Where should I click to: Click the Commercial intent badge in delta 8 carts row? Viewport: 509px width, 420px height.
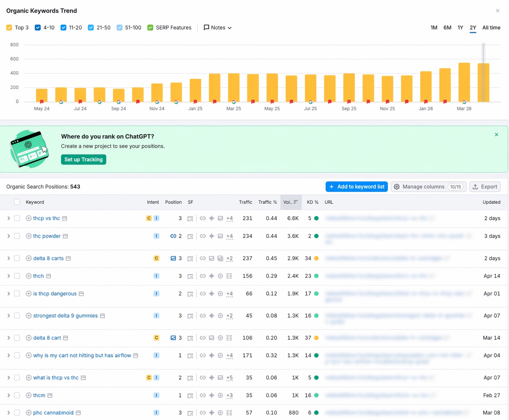(156, 258)
